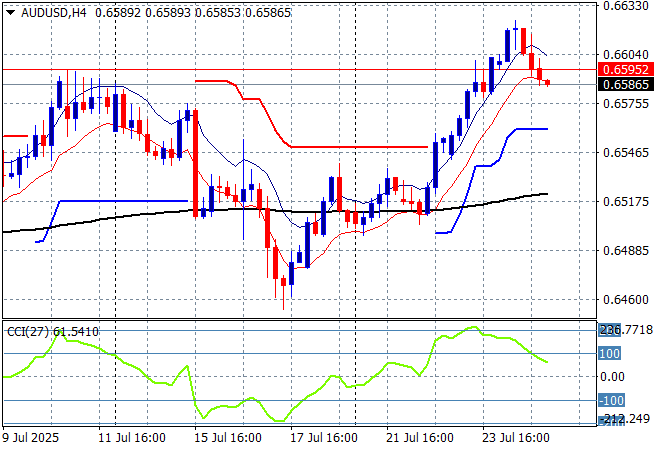Click the 0.64600 price axis label
The height and width of the screenshot is (450, 660).
626,300
